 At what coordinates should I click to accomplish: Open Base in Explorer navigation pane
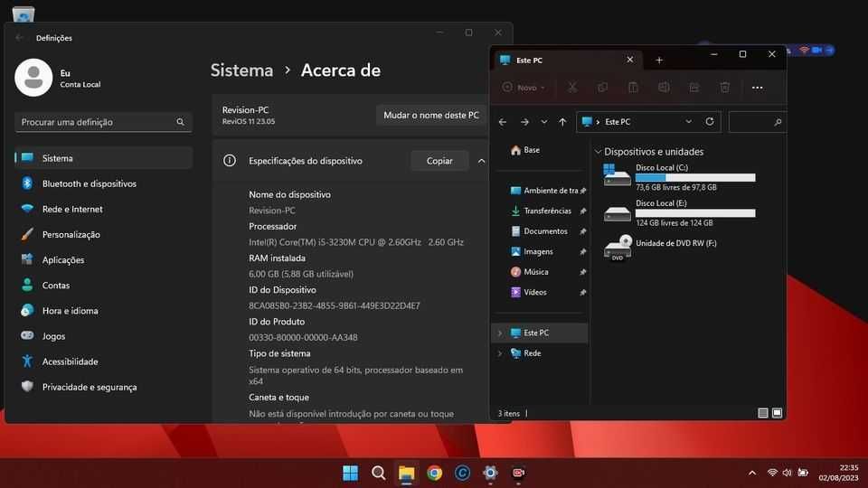tap(524, 150)
